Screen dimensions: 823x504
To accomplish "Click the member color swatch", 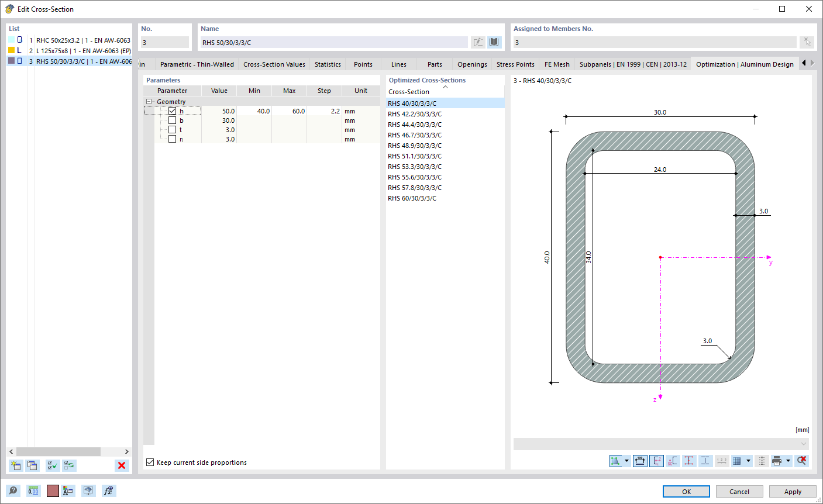I will point(53,491).
